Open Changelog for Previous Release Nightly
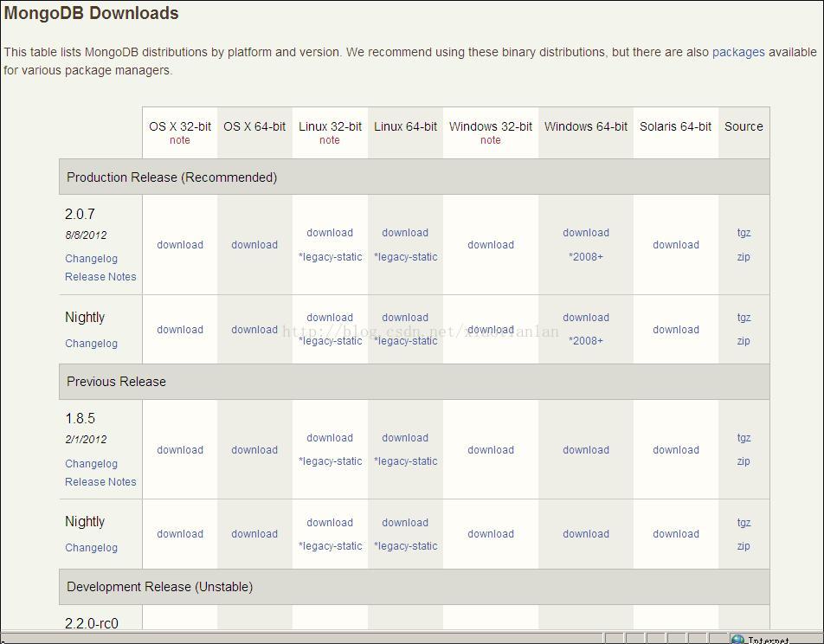Image resolution: width=824 pixels, height=644 pixels. [x=92, y=548]
